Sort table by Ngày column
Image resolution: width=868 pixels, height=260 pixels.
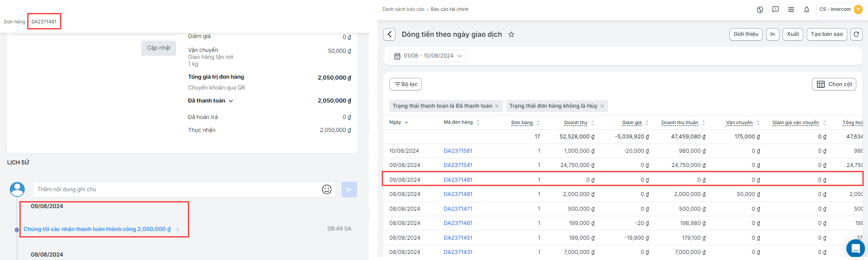coord(406,122)
